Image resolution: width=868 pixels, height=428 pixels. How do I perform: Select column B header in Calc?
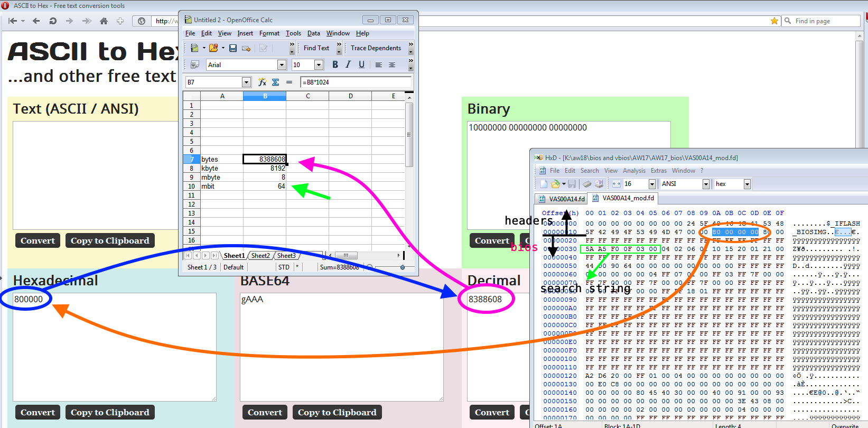coord(265,96)
